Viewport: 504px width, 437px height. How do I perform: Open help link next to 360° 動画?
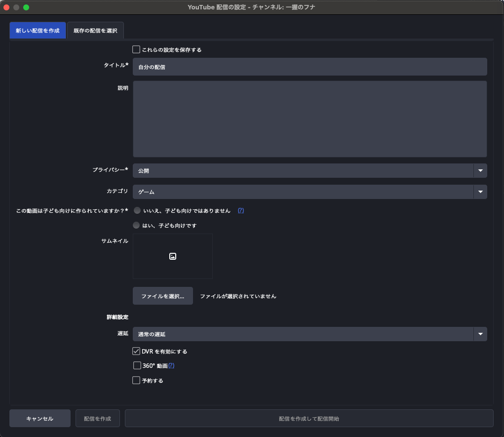tap(171, 365)
